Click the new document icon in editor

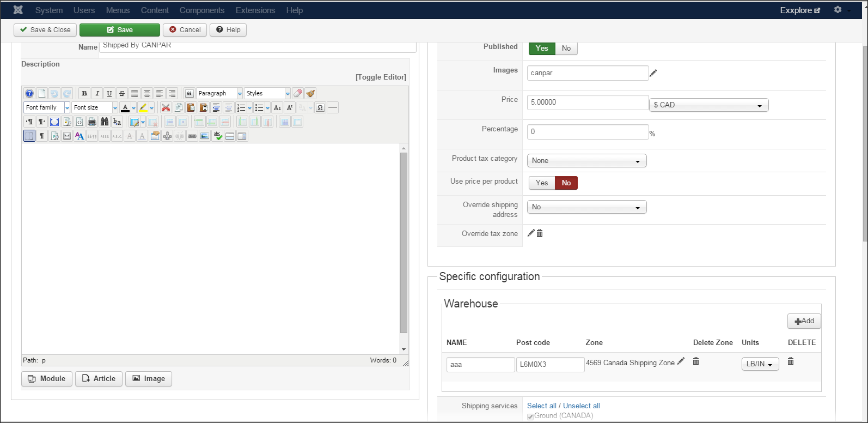click(x=42, y=93)
